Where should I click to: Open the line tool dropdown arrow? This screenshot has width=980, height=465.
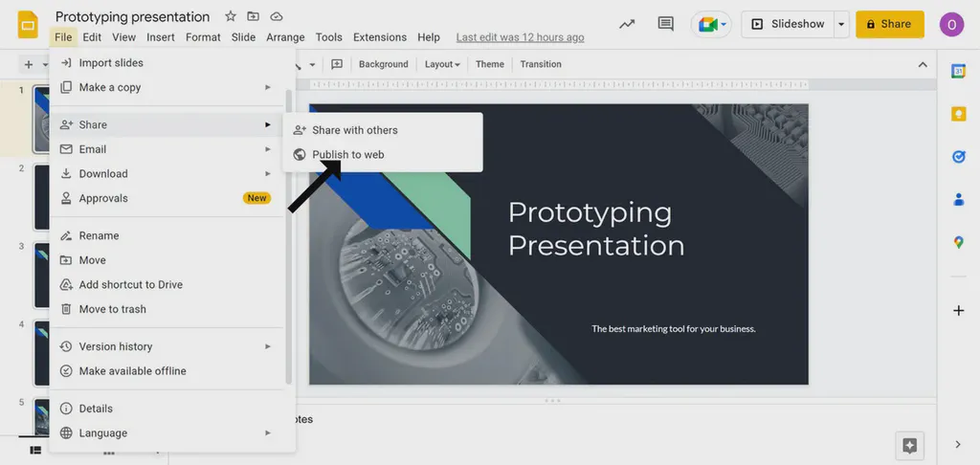click(313, 64)
